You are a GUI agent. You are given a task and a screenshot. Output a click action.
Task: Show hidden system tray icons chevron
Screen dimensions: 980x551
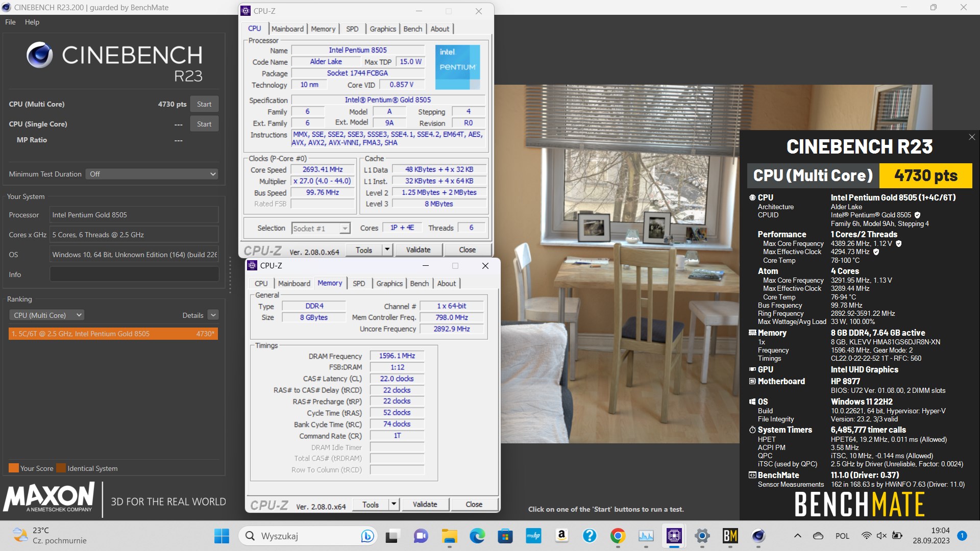point(797,536)
